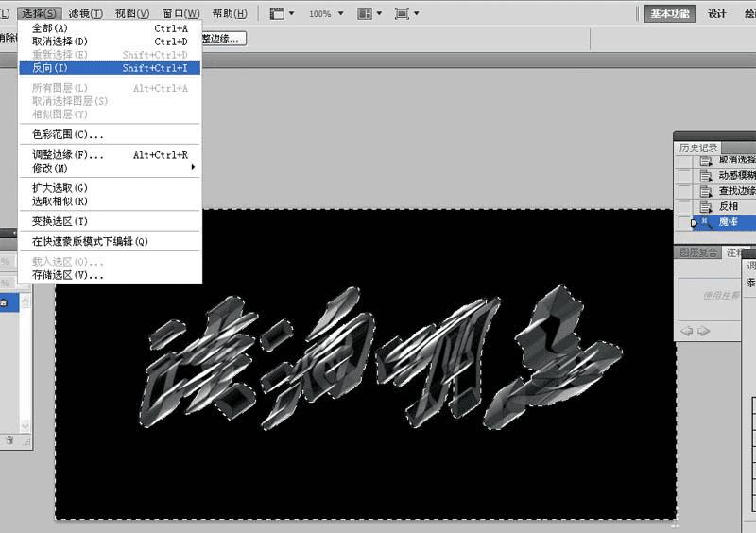
Task: Choose 取消选择(D) in the Select menu
Action: point(110,42)
